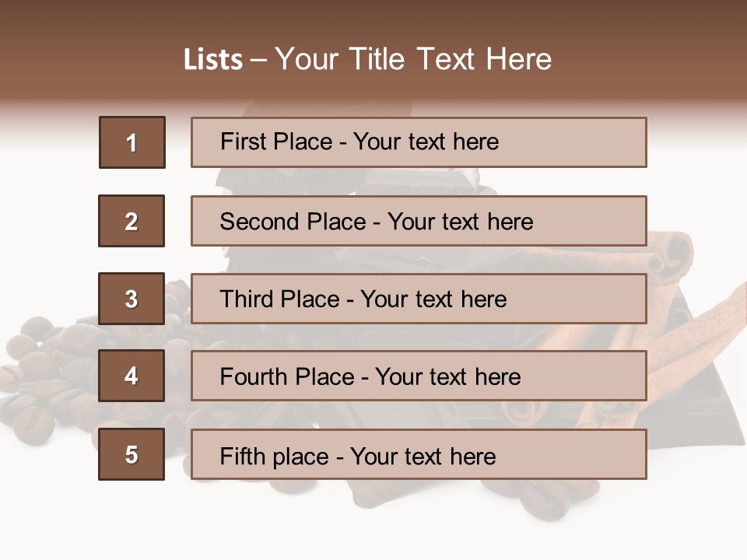The image size is (747, 560).
Task: Click the bold word Lists in title
Action: [x=213, y=60]
